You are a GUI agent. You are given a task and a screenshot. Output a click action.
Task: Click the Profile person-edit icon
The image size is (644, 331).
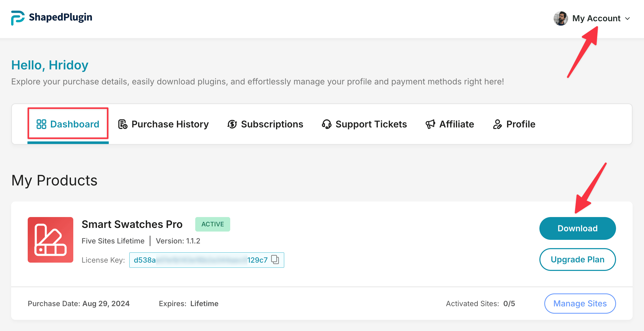pos(497,124)
